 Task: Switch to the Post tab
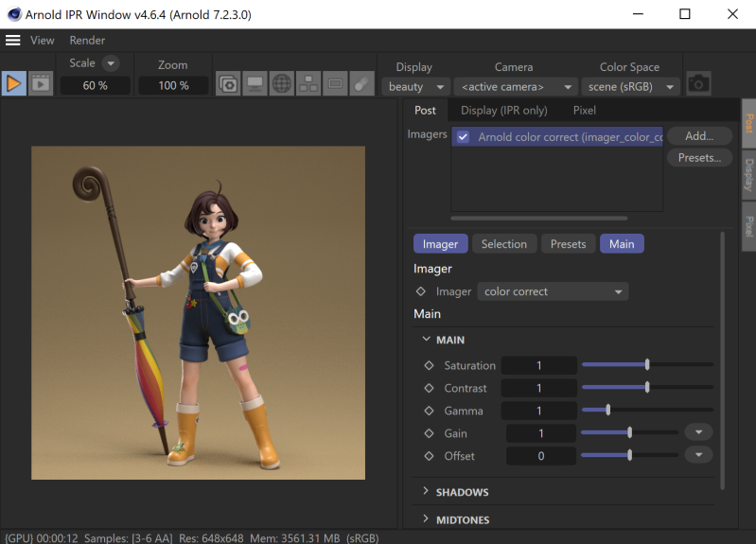coord(425,111)
